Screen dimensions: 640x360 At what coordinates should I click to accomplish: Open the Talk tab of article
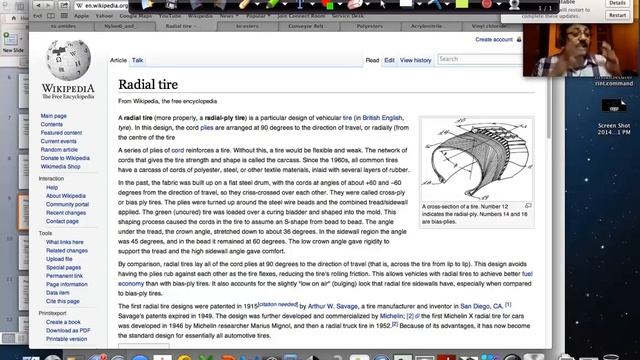click(137, 60)
